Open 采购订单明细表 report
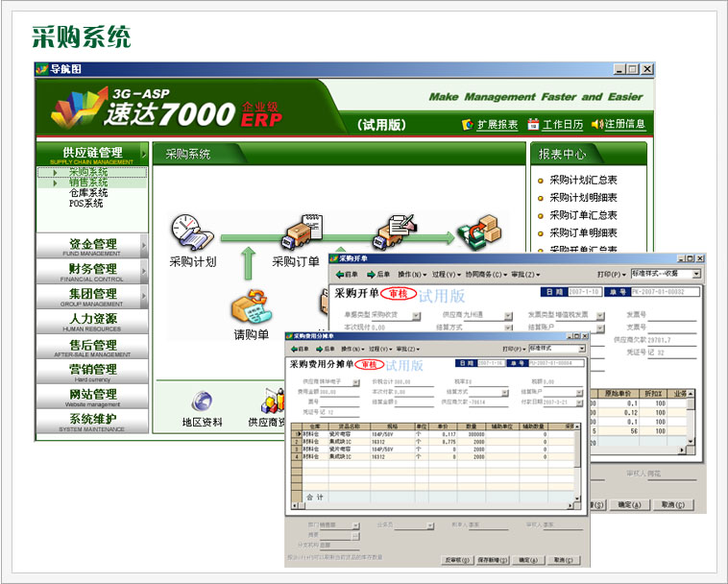 (584, 232)
